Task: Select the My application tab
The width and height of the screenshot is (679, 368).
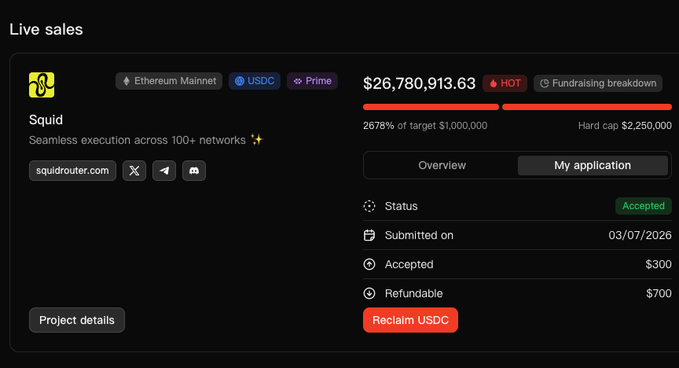Action: point(592,165)
